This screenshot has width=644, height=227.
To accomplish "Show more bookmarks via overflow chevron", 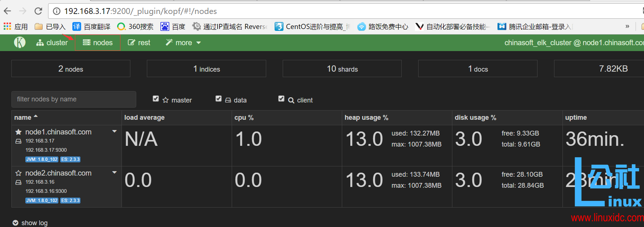I will tap(627, 26).
